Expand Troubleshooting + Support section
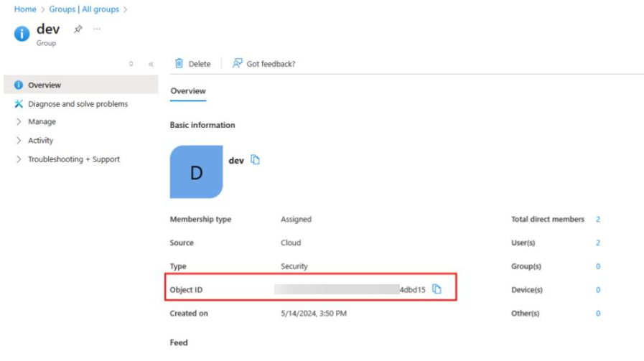Viewport: 644px width, 361px height. [19, 159]
